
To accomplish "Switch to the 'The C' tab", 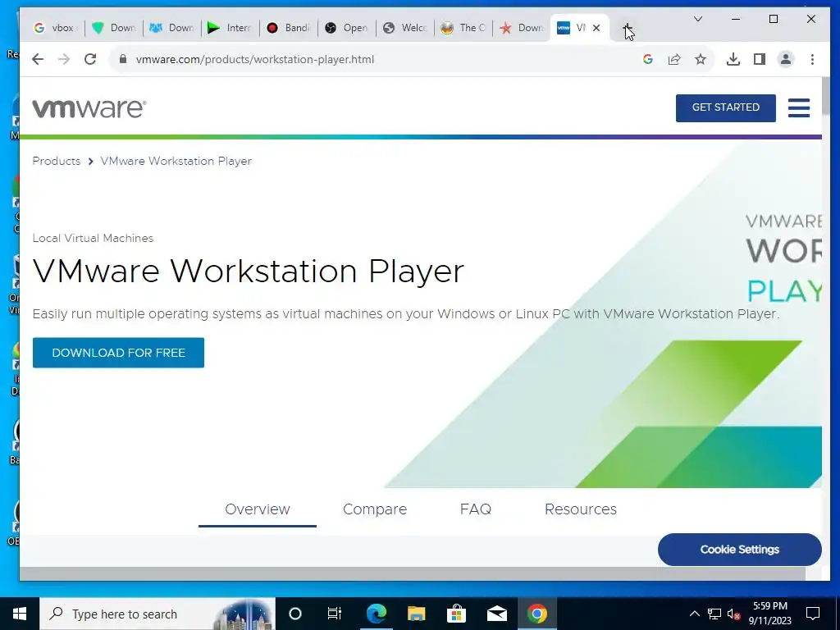I will [463, 28].
